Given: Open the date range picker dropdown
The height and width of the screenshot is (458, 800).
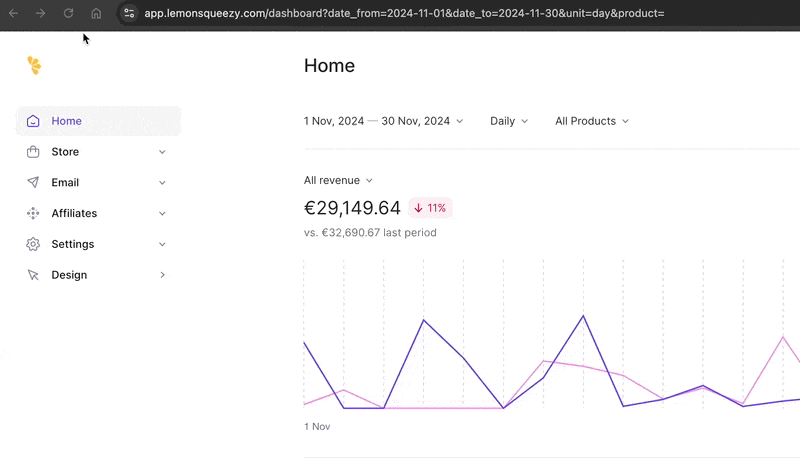Looking at the screenshot, I should pyautogui.click(x=384, y=121).
